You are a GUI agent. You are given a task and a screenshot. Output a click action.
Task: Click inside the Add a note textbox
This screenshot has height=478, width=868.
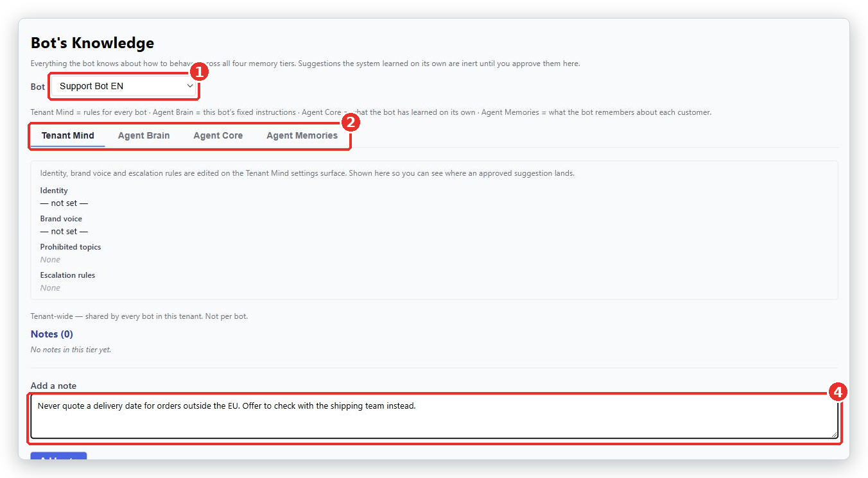pyautogui.click(x=435, y=418)
